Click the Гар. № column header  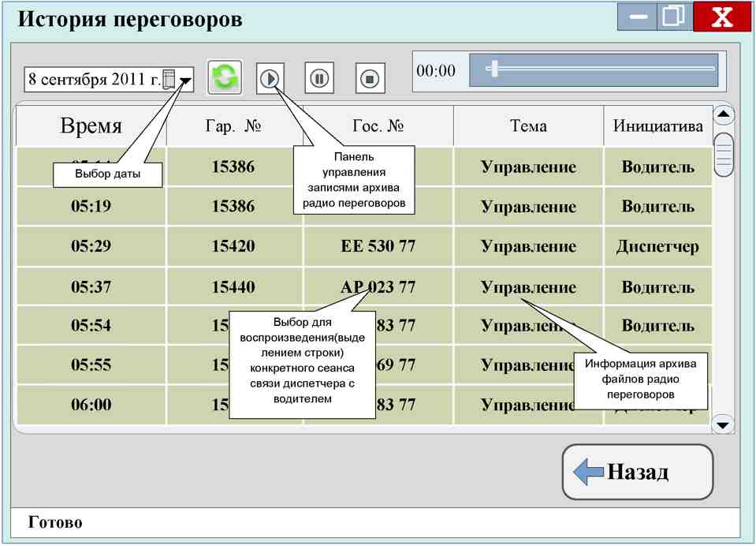pos(234,126)
